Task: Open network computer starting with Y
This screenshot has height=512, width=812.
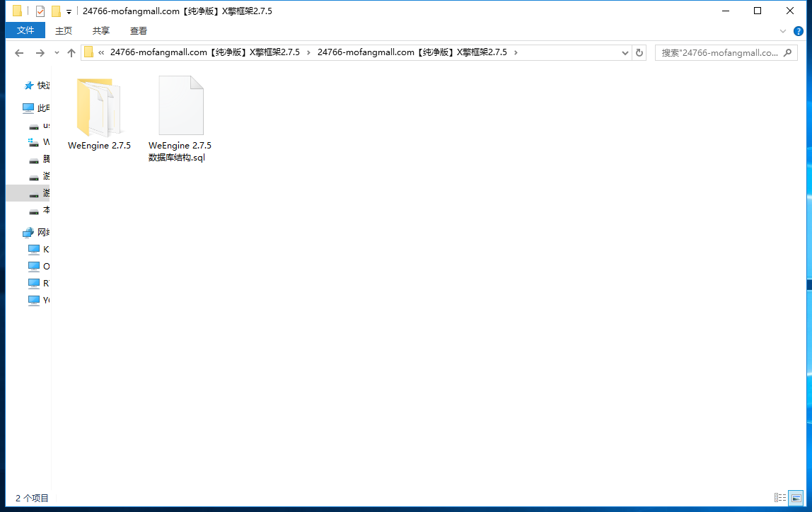Action: coord(39,301)
